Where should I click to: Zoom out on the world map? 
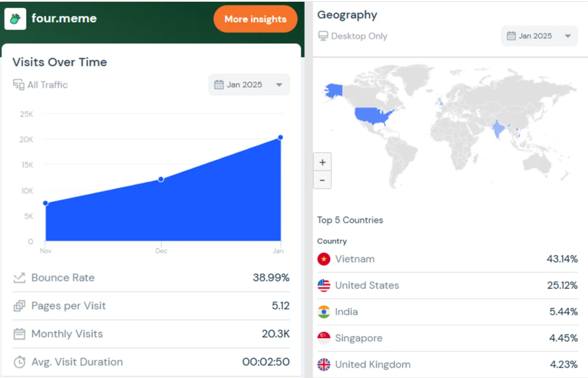[x=323, y=180]
